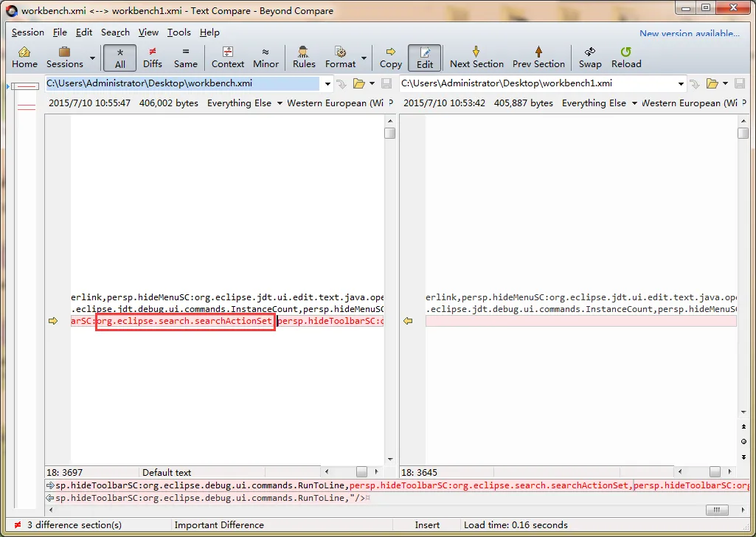This screenshot has height=537, width=756.
Task: Expand right file path history dropdown
Action: point(681,84)
